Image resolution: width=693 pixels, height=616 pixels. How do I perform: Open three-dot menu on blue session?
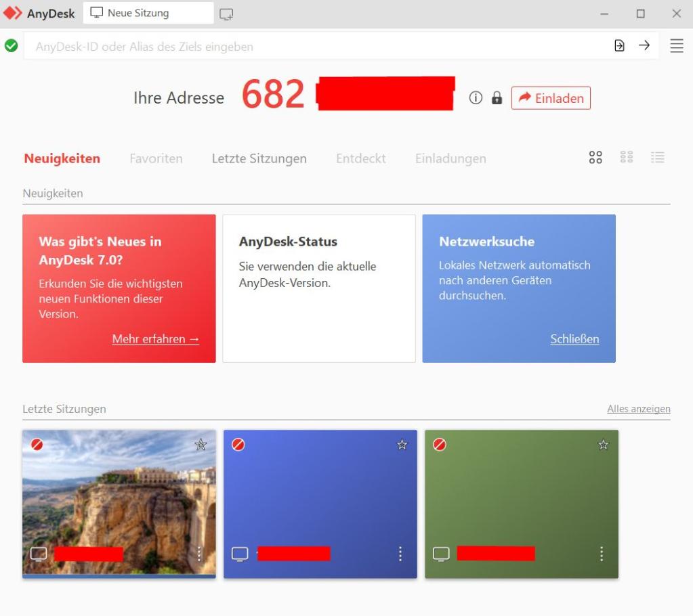coord(400,554)
